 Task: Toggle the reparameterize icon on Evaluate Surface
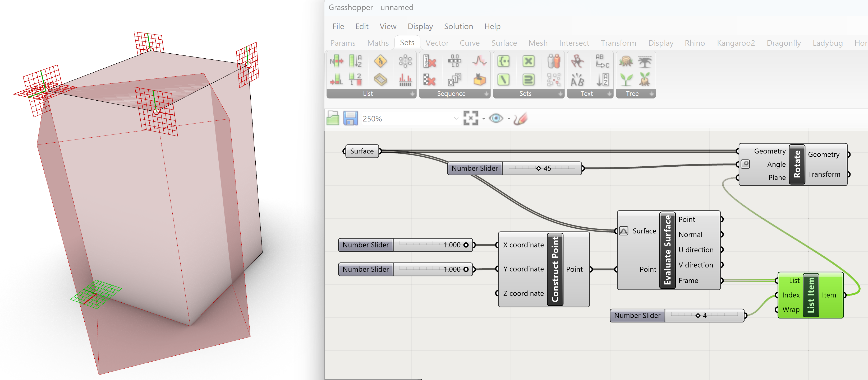(624, 231)
